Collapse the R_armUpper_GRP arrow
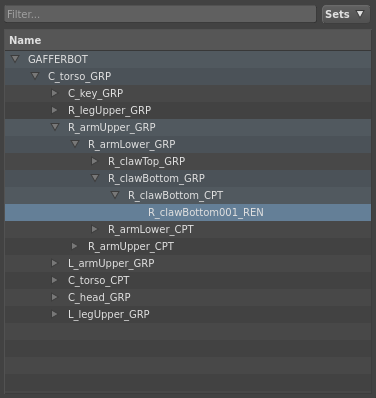 coord(55,127)
